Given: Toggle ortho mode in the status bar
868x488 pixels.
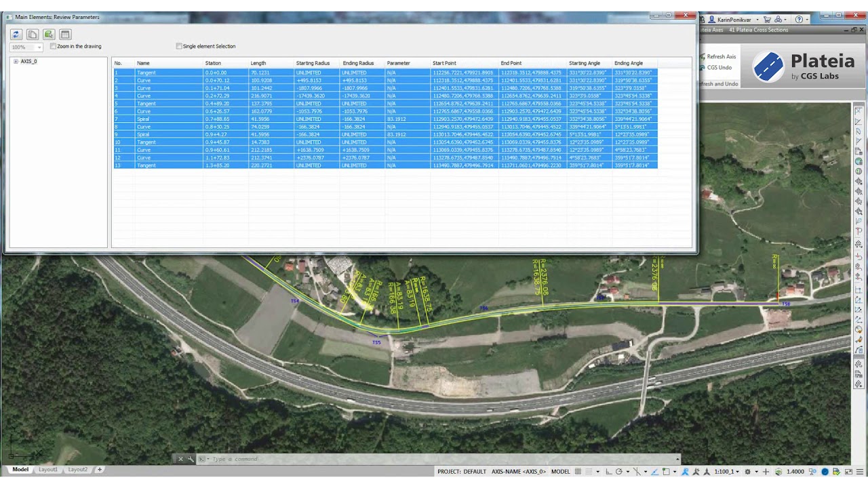Looking at the screenshot, I should pyautogui.click(x=609, y=472).
